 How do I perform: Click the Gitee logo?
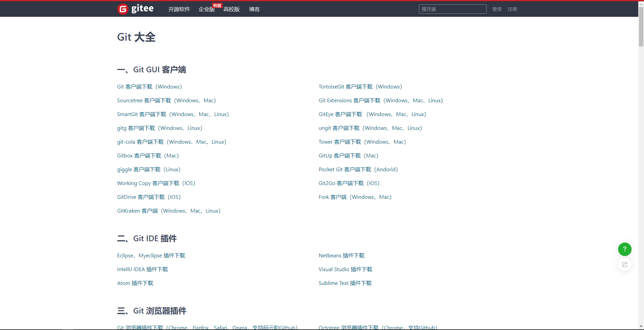tap(135, 9)
